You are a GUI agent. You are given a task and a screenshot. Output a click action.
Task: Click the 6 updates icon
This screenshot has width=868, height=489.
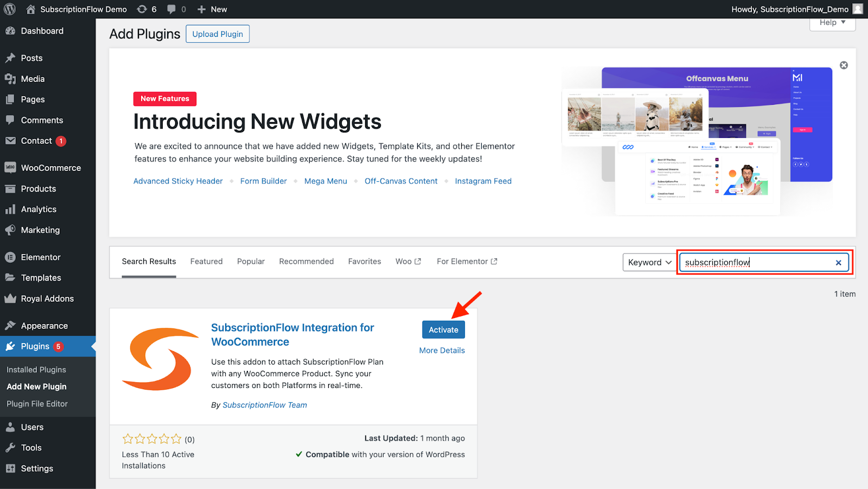pos(146,9)
